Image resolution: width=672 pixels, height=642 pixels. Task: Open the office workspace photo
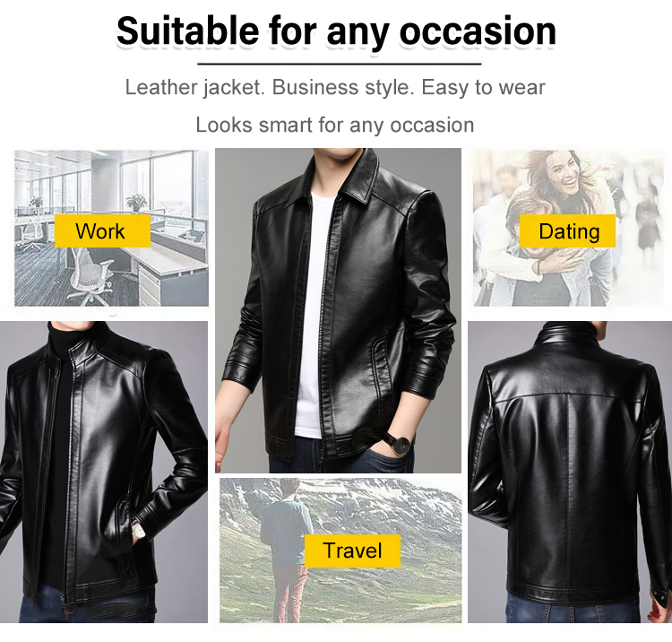111,228
